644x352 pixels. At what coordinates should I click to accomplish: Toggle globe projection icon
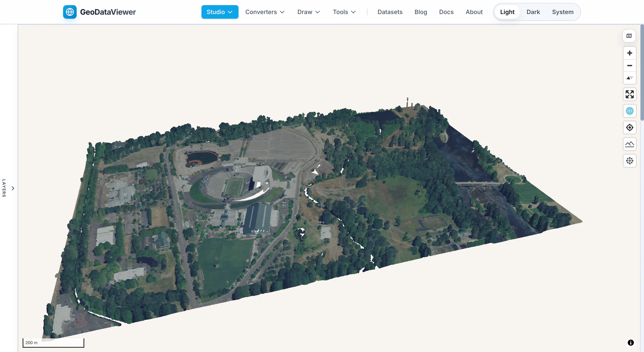[x=630, y=111]
